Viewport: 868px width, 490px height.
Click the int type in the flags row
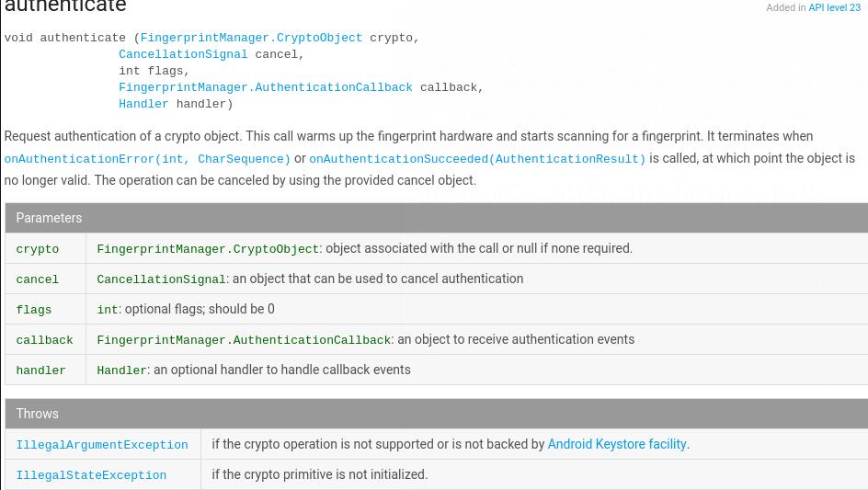(x=108, y=311)
